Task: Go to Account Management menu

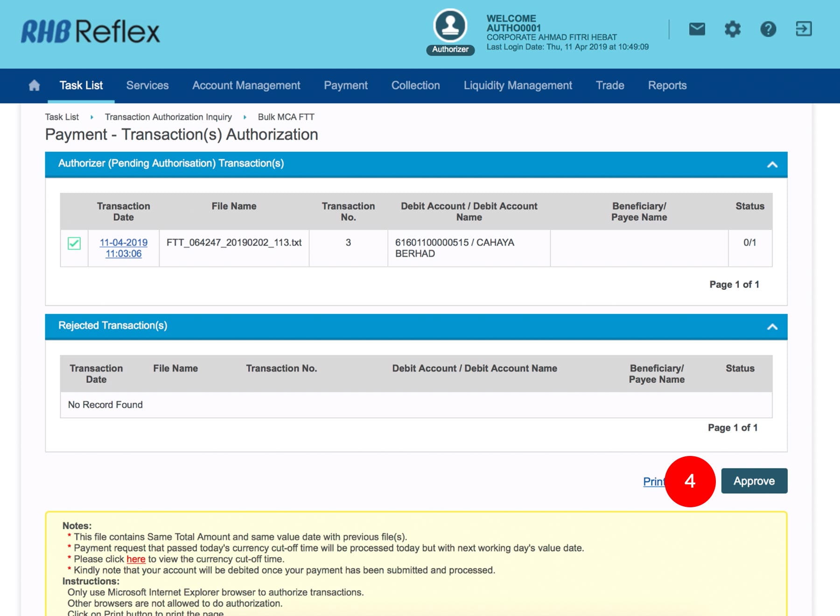Action: click(246, 85)
